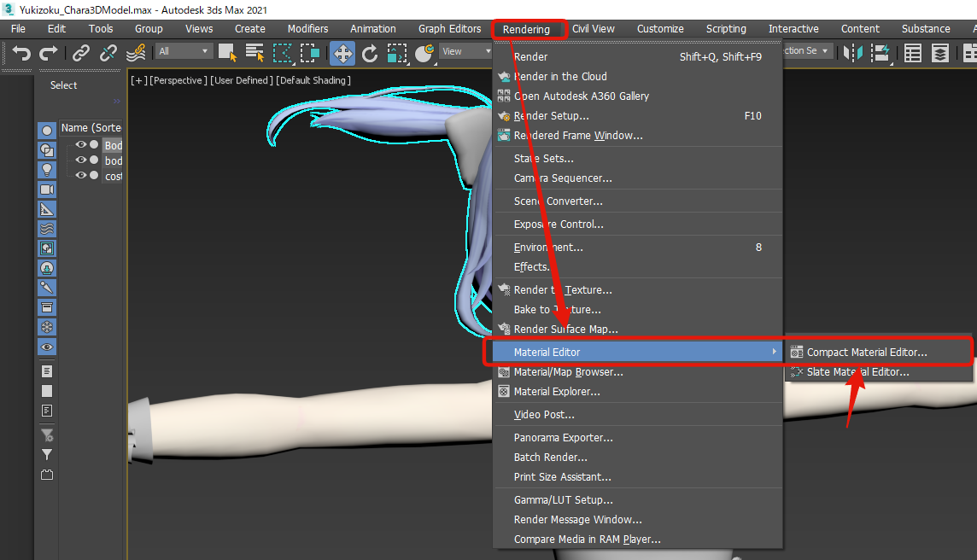Viewport: 977px width, 560px height.
Task: Open the Customize menu
Action: (x=660, y=29)
